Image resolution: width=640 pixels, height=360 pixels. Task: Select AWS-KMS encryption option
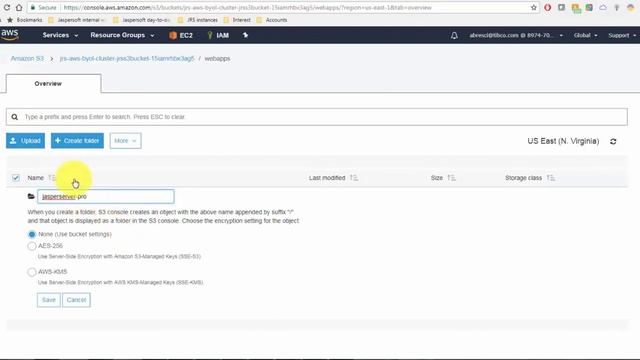(32, 272)
